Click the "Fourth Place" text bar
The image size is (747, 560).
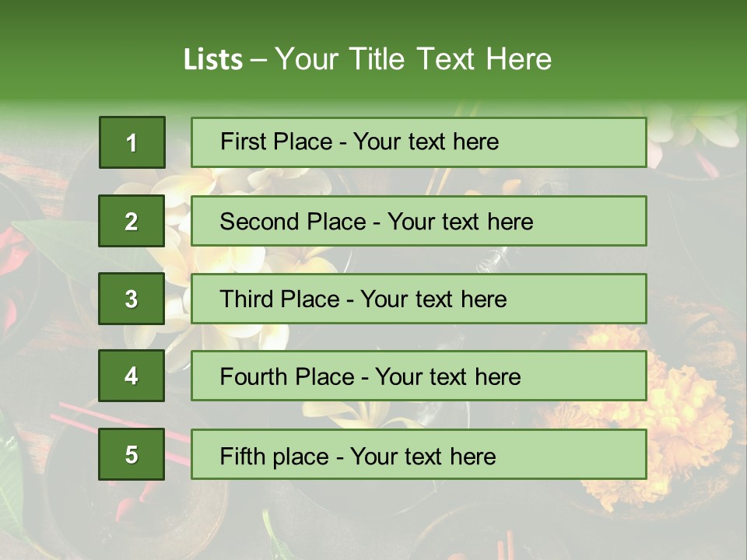(419, 376)
